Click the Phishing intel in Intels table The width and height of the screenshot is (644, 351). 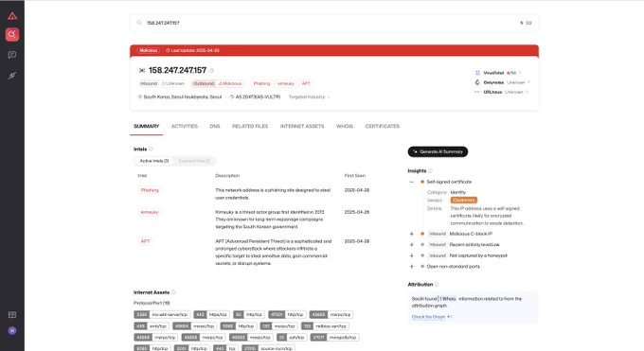(150, 190)
